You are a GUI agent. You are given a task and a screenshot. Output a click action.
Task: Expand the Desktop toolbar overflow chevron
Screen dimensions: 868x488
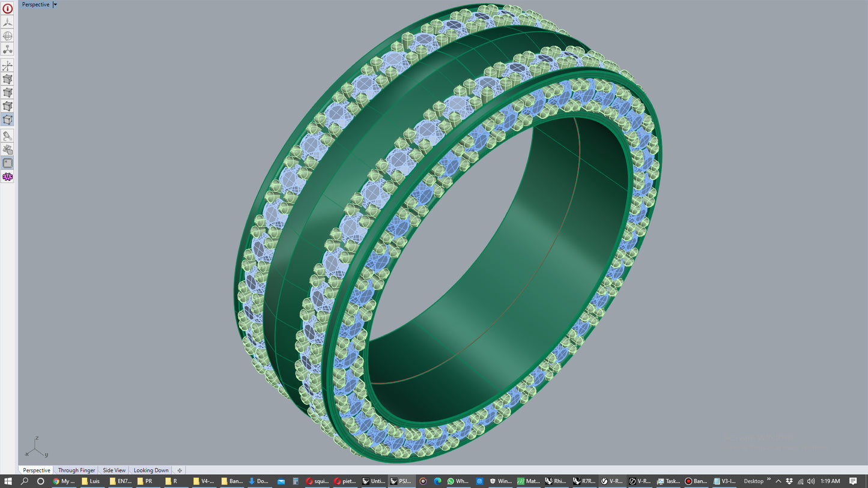pos(769,479)
